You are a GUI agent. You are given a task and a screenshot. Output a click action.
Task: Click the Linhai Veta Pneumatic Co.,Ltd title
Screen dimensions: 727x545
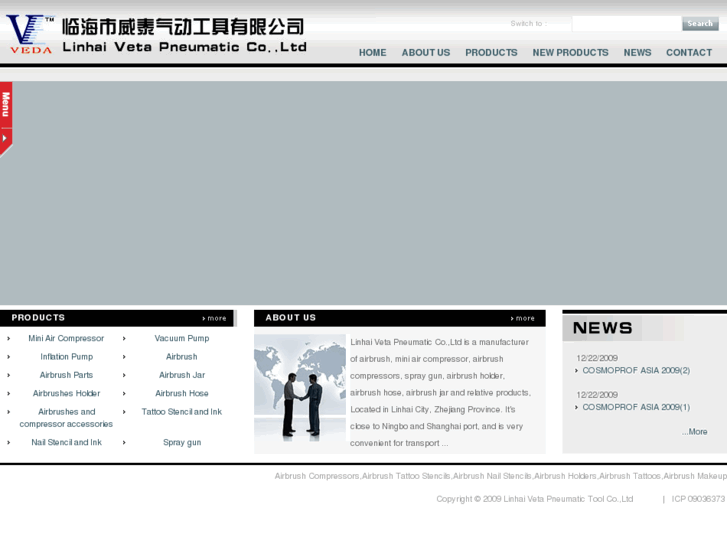tap(185, 47)
